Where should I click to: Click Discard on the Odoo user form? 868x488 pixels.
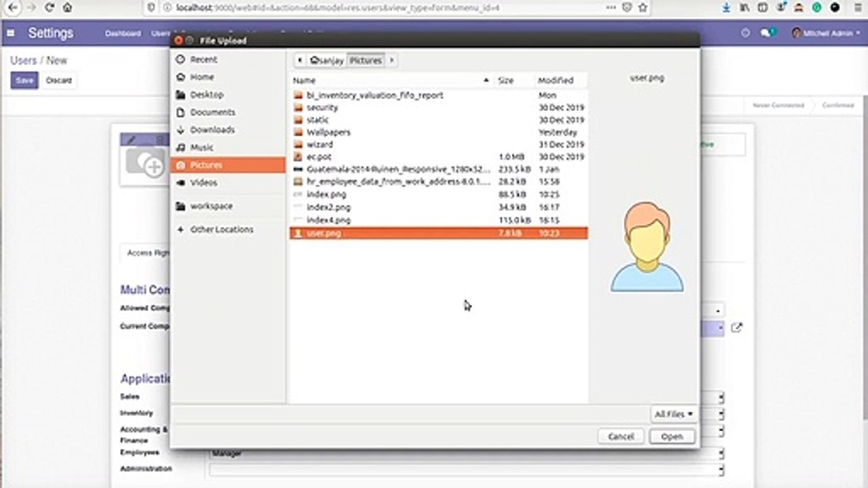tap(58, 81)
